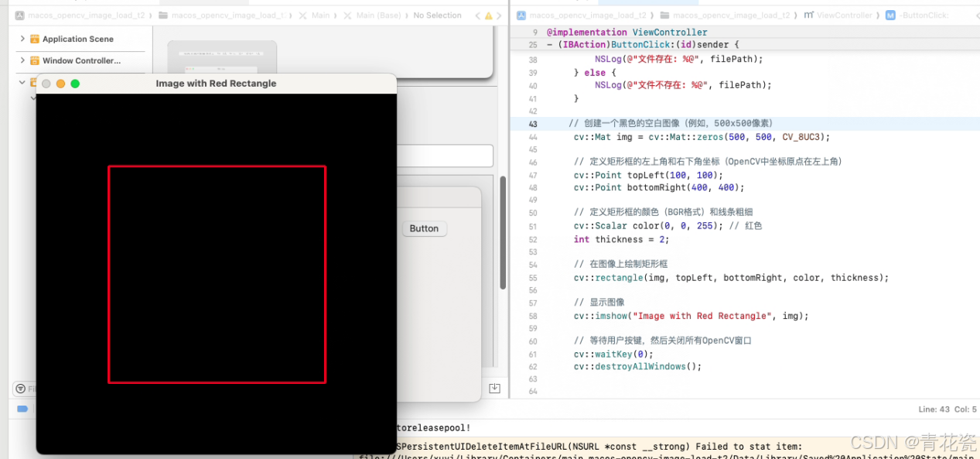Click the filter icon in outline footer
980x459 pixels.
[x=21, y=389]
